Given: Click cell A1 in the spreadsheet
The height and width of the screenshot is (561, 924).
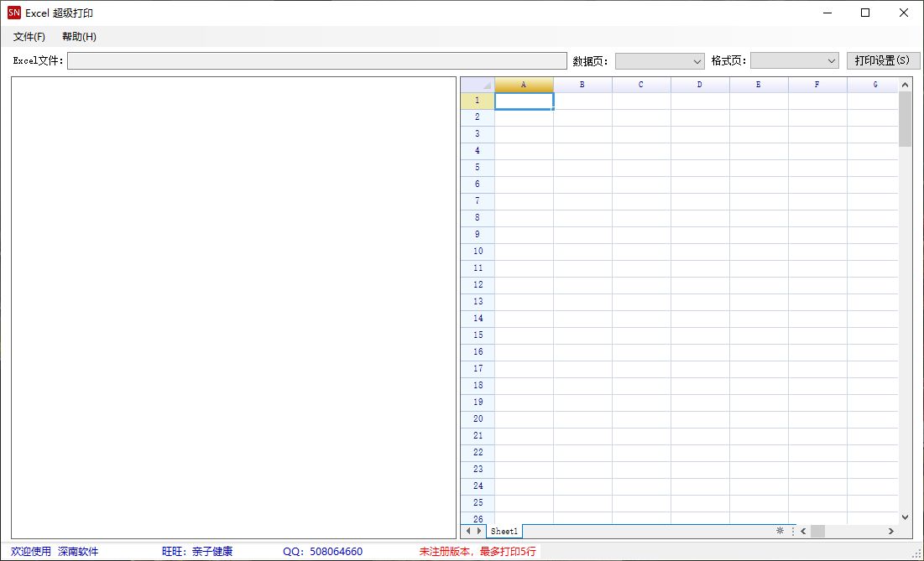Looking at the screenshot, I should coord(524,101).
